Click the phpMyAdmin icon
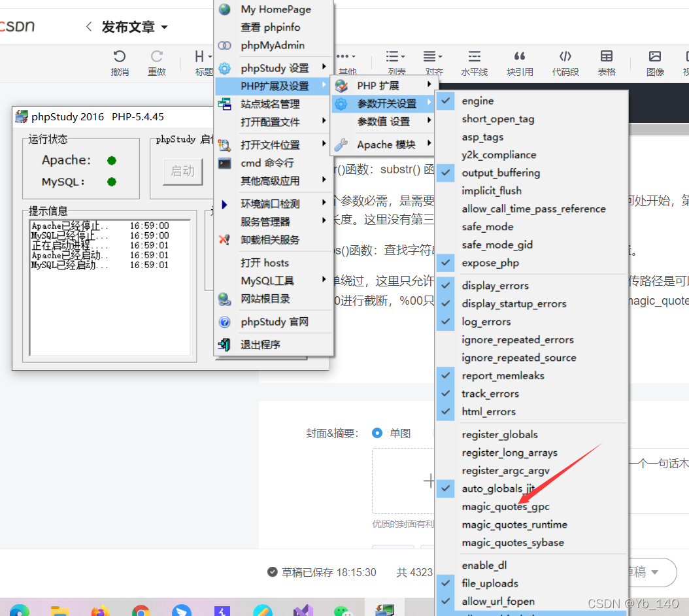 224,45
